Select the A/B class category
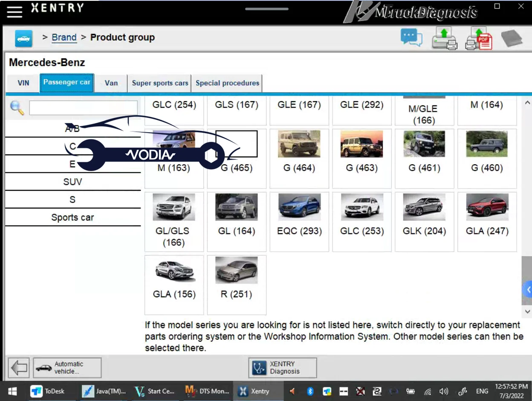Viewport: 532px width, 401px height. point(72,128)
